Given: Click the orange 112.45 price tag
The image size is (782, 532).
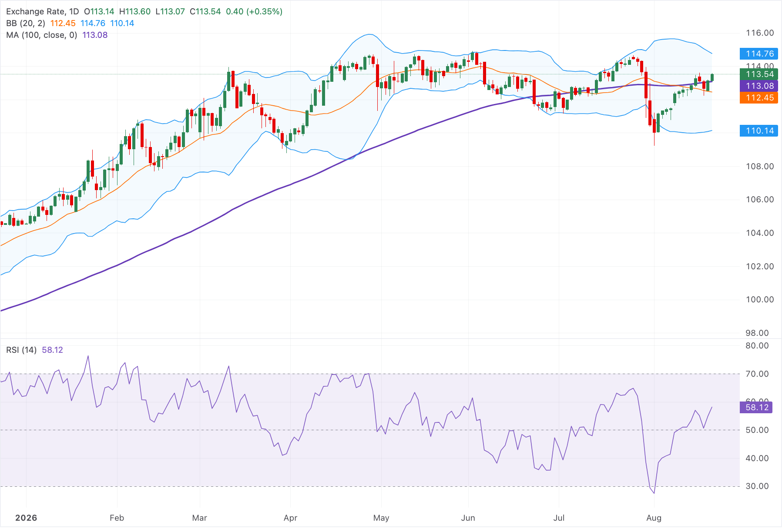Looking at the screenshot, I should (759, 98).
